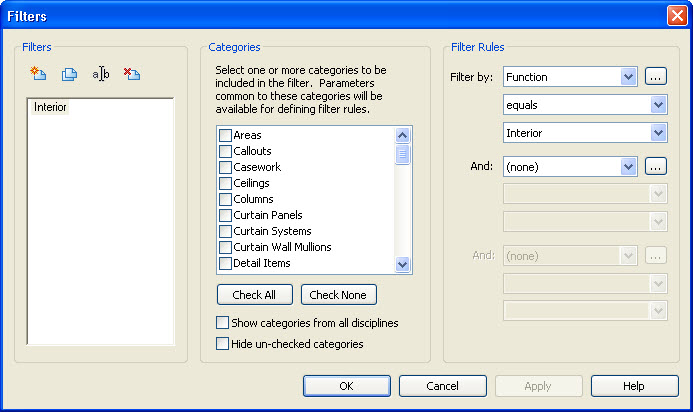Click the Duplicate filter icon
Viewport: 693px width, 412px height.
point(69,74)
